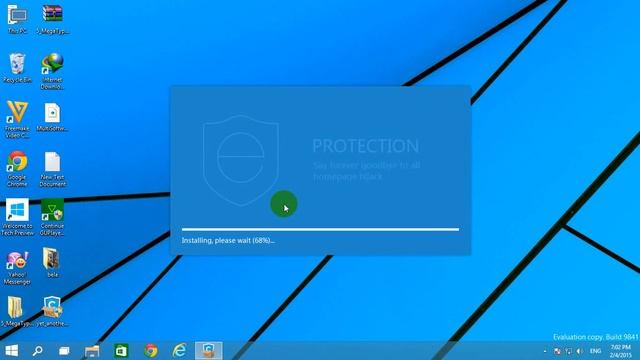640x360 pixels.
Task: Click the 'Installing, please wait (68%)' text
Action: [x=228, y=240]
